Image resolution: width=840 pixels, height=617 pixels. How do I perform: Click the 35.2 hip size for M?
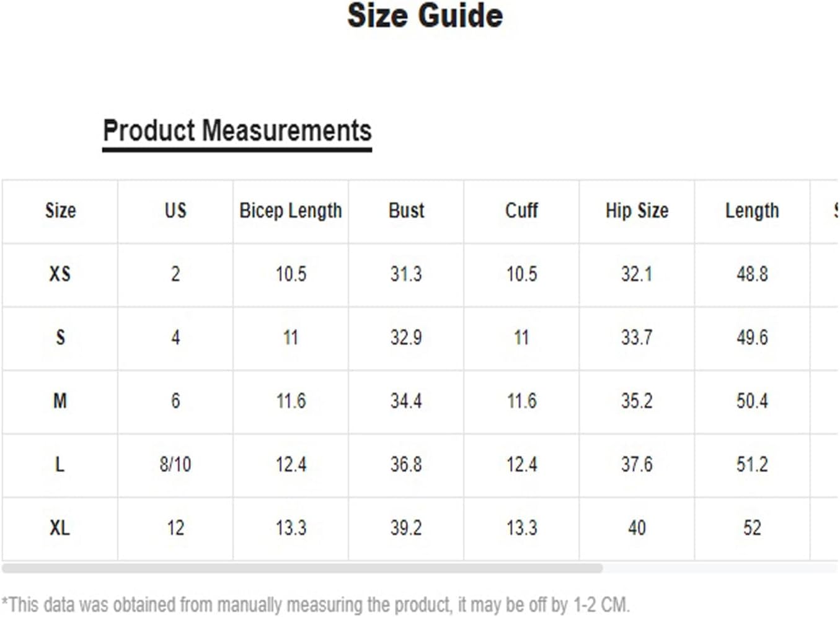(x=637, y=401)
